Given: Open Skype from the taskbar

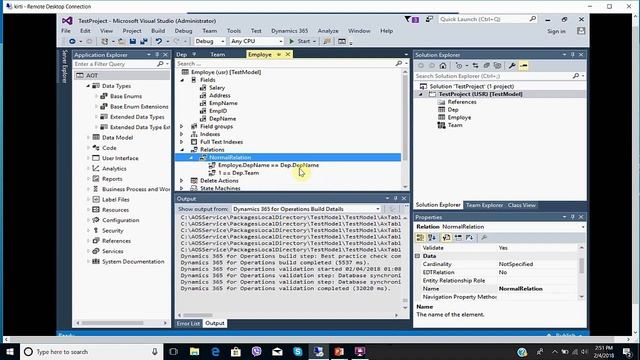Looking at the screenshot, I should [298, 351].
